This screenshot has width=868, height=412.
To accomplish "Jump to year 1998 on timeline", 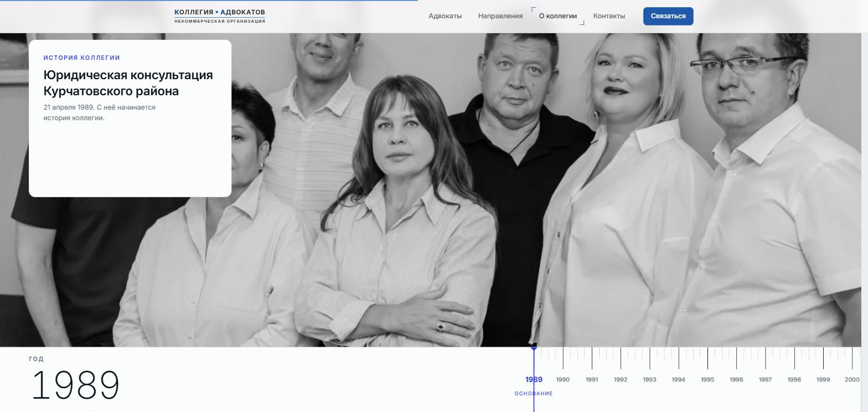I will click(794, 380).
